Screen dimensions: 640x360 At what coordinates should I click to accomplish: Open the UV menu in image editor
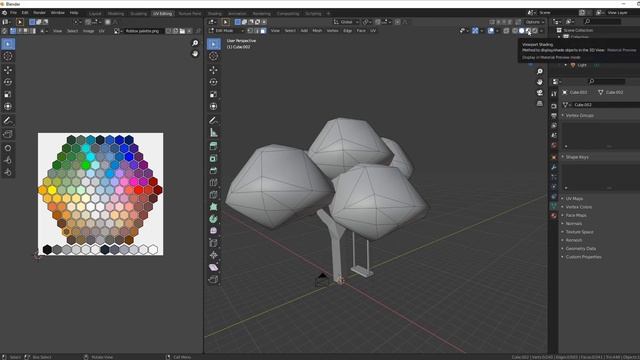[x=102, y=31]
